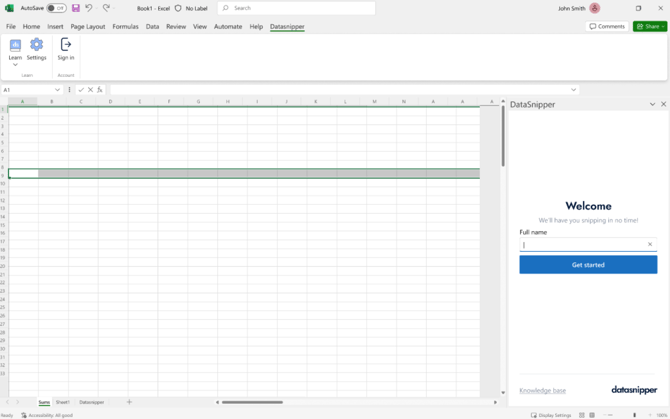Click the Get started button
The width and height of the screenshot is (670, 419).
(588, 265)
